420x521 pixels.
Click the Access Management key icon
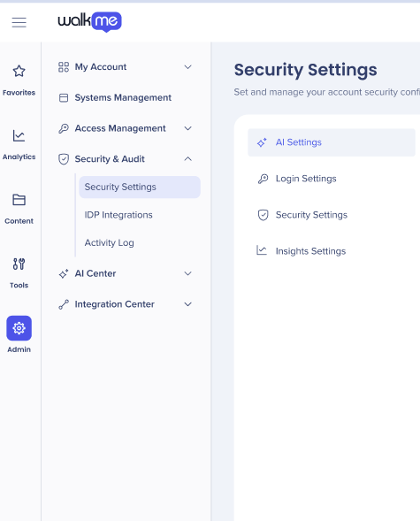[x=64, y=128]
